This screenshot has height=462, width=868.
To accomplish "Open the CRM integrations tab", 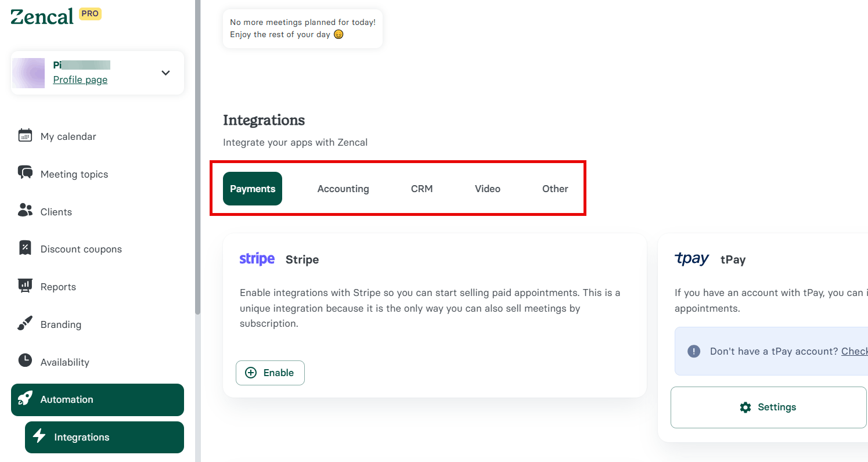I will tap(422, 189).
